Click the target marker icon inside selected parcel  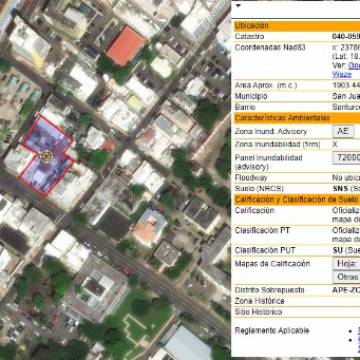[x=46, y=156]
